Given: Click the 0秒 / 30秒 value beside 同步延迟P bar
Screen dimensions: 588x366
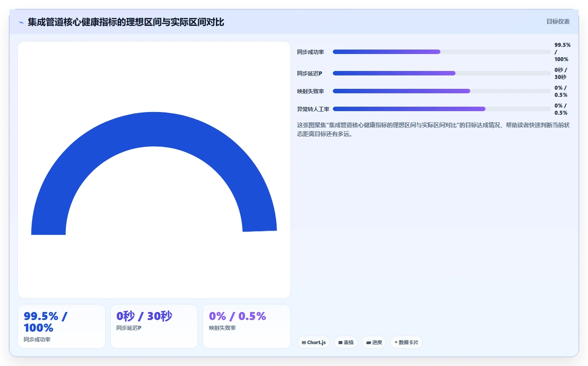Looking at the screenshot, I should (x=561, y=73).
